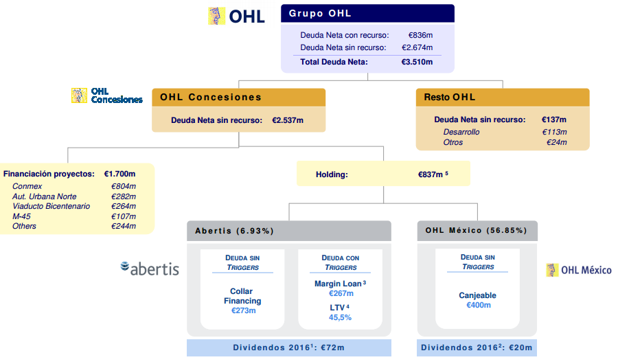The image size is (618, 364).
Task: Click the Others row label
Action: tap(24, 226)
